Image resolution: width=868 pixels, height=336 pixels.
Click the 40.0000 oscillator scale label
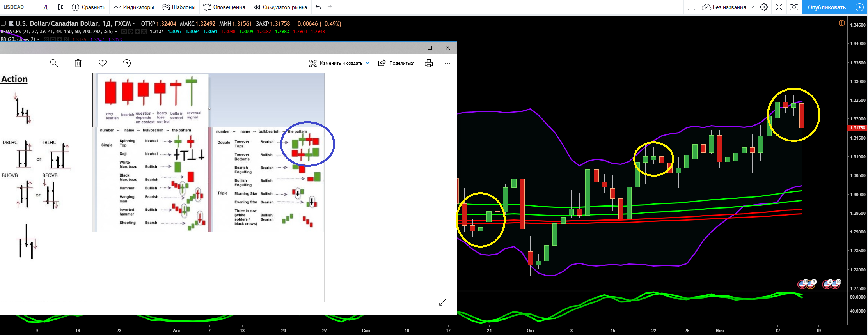(x=858, y=311)
